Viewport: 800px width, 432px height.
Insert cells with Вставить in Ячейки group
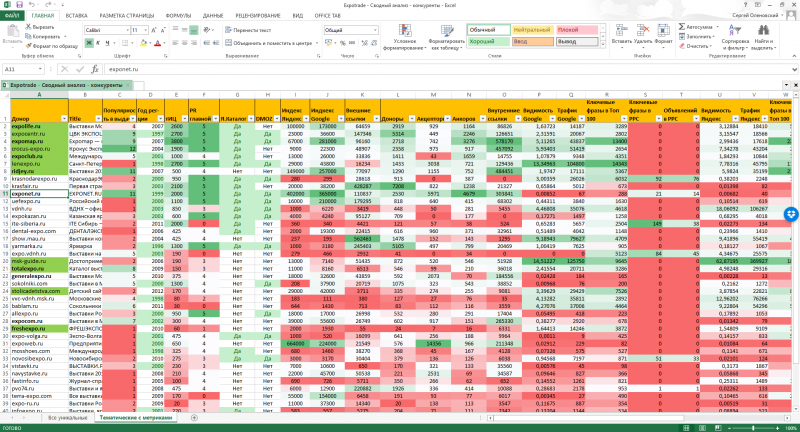(621, 35)
